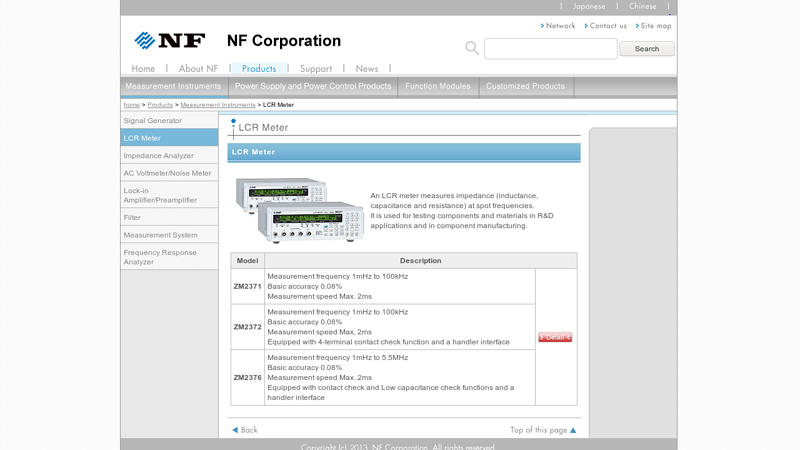Image resolution: width=800 pixels, height=450 pixels.
Task: Click the Top of this page triangle
Action: (573, 430)
